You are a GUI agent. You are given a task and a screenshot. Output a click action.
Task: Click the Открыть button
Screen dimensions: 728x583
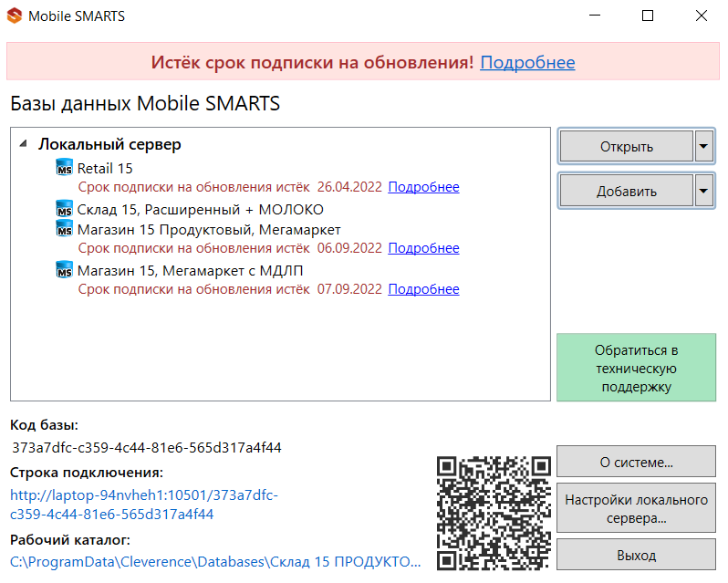627,146
